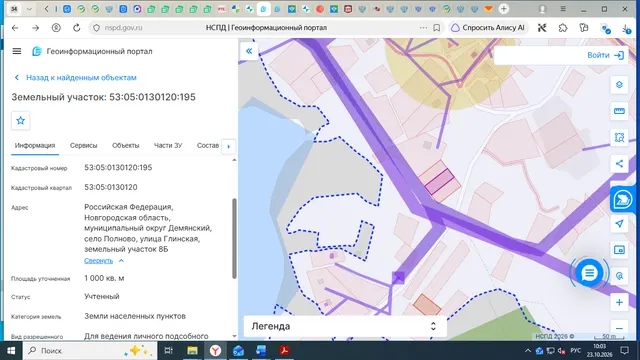The height and width of the screenshot is (360, 640).
Task: Locate my position with the arrow icon
Action: [x=619, y=224]
